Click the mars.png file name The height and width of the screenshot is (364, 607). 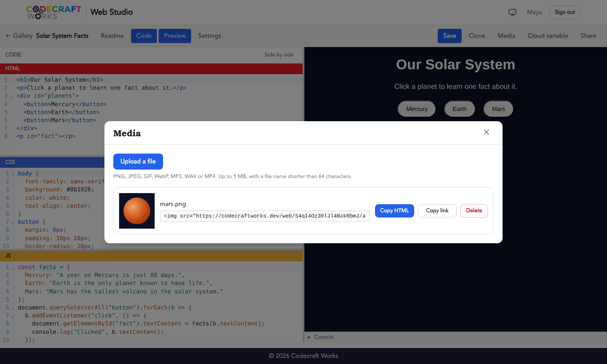[173, 204]
